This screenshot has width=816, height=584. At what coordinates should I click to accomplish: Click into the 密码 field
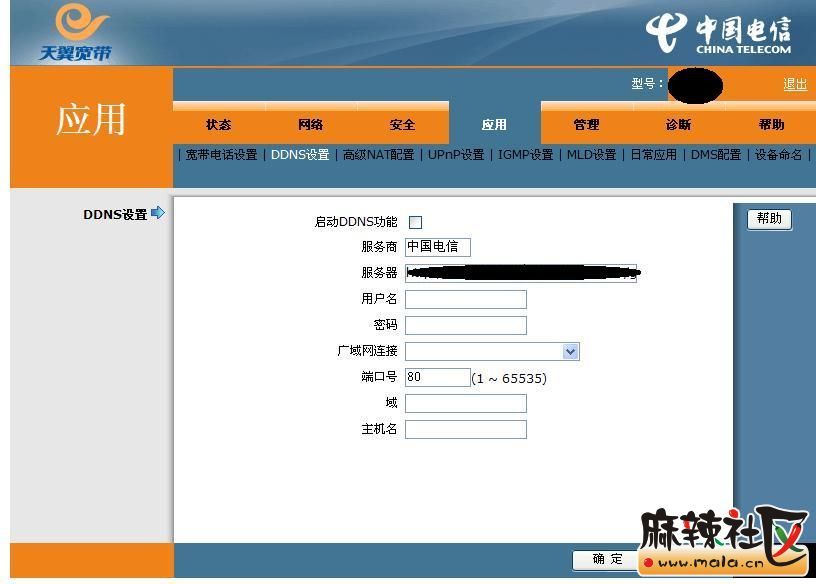pyautogui.click(x=465, y=325)
